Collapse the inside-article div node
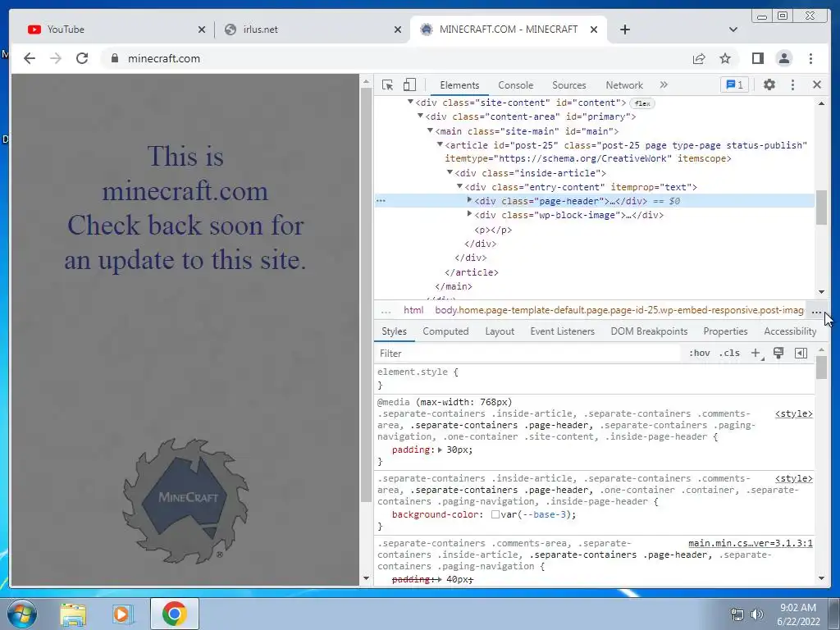840x630 pixels. coord(450,172)
